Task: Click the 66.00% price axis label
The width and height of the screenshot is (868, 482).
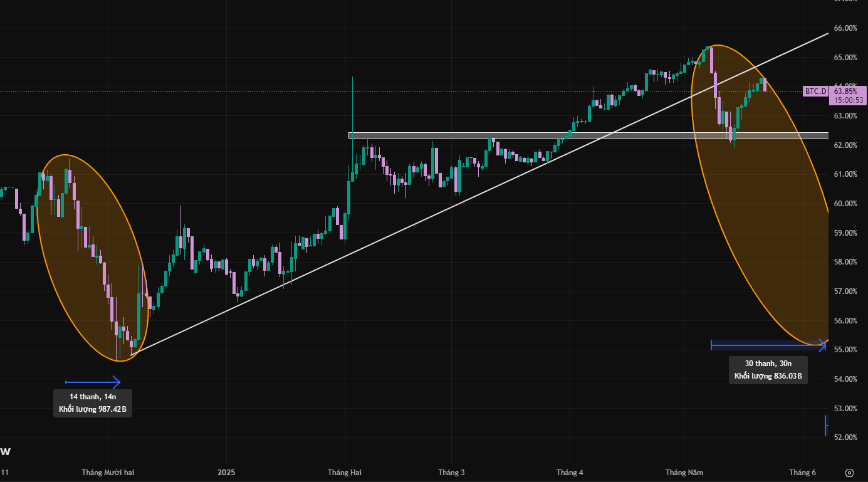Action: coord(845,28)
